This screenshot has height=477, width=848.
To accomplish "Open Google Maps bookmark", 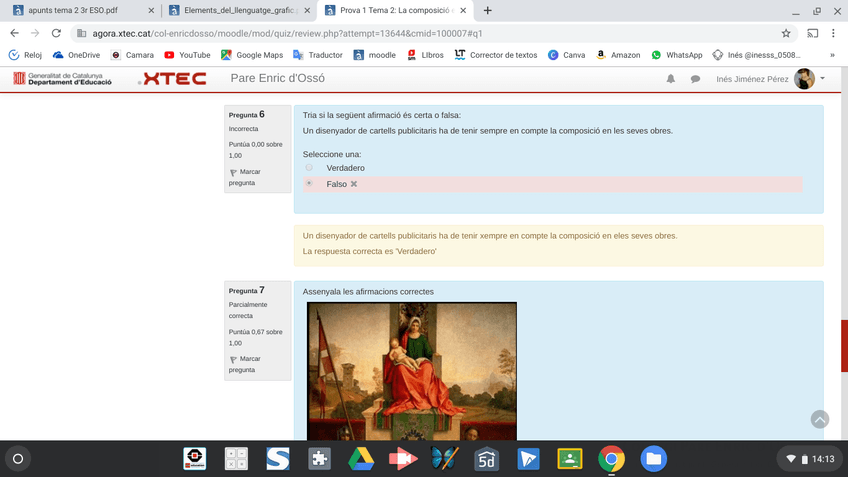I will [252, 55].
